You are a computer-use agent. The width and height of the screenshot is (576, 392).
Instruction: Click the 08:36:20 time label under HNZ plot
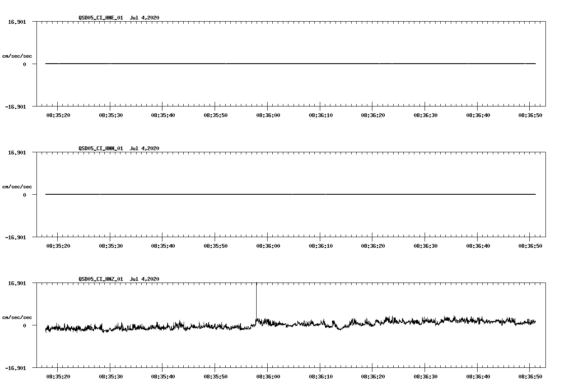click(x=373, y=377)
